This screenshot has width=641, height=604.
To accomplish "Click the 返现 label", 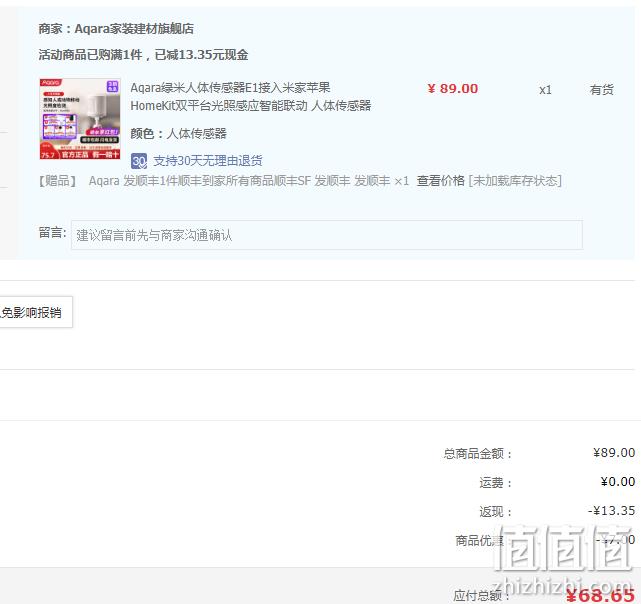I will [495, 512].
